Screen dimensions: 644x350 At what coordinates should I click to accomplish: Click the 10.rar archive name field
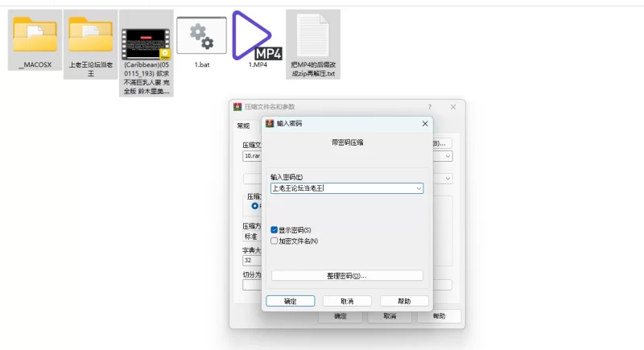click(x=252, y=156)
